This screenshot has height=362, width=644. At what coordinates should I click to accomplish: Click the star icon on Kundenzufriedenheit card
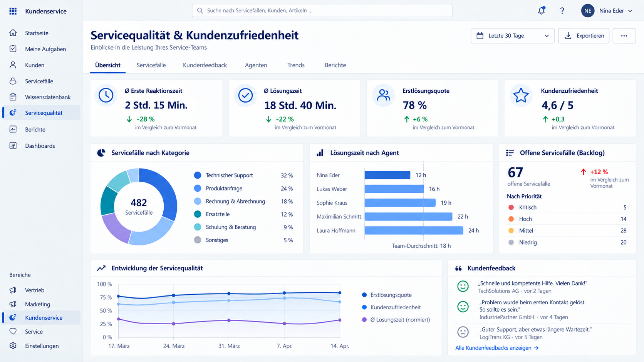pyautogui.click(x=521, y=95)
